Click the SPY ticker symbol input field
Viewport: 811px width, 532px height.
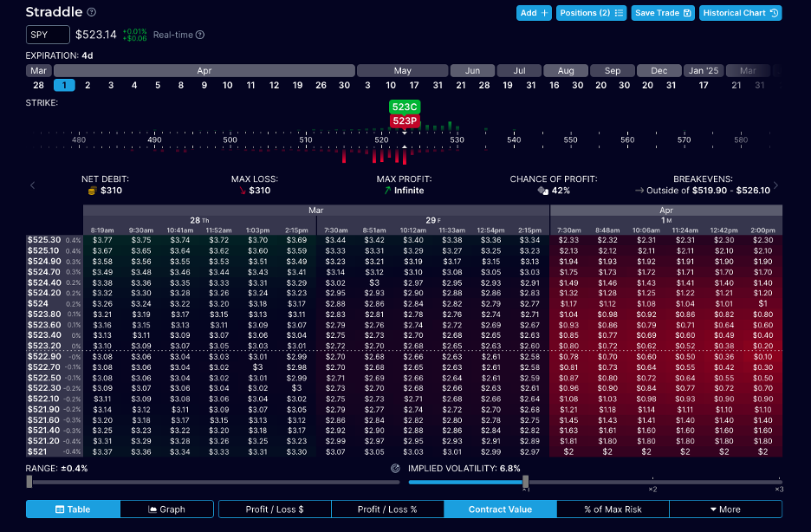click(x=48, y=35)
